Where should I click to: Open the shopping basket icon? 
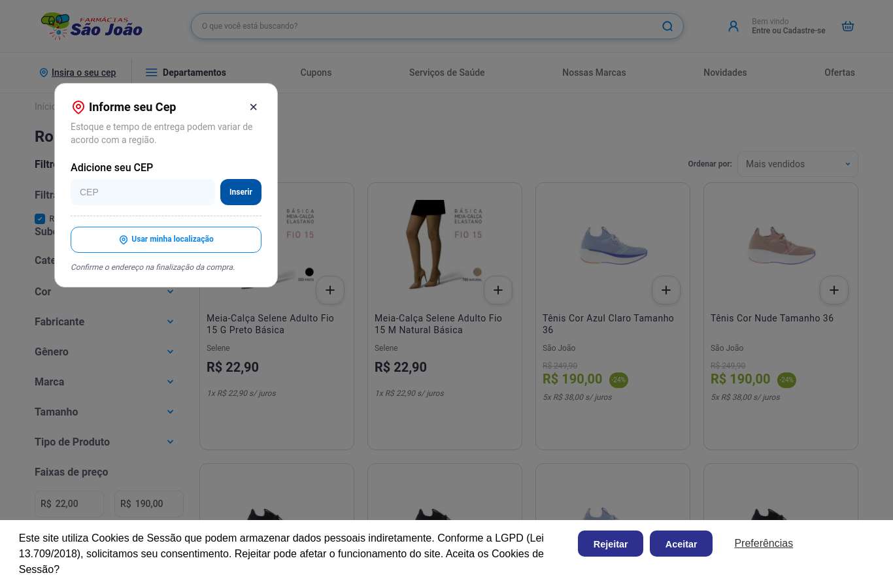848,26
